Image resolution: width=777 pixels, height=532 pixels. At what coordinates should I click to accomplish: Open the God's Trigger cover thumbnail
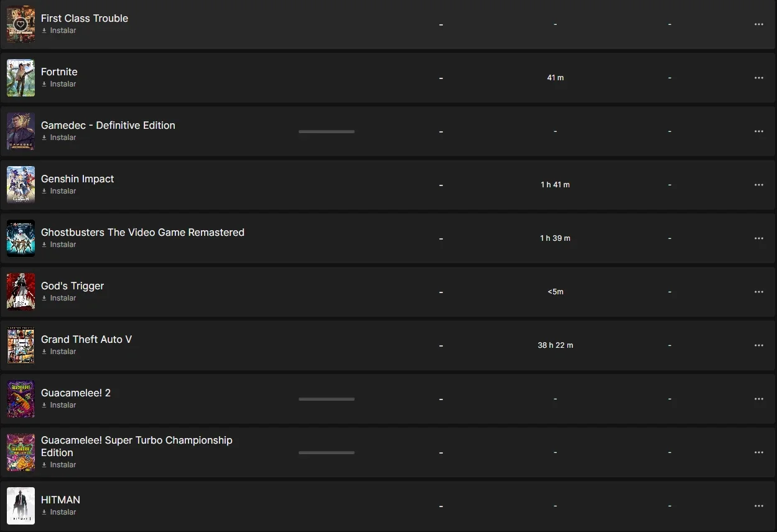coord(21,292)
